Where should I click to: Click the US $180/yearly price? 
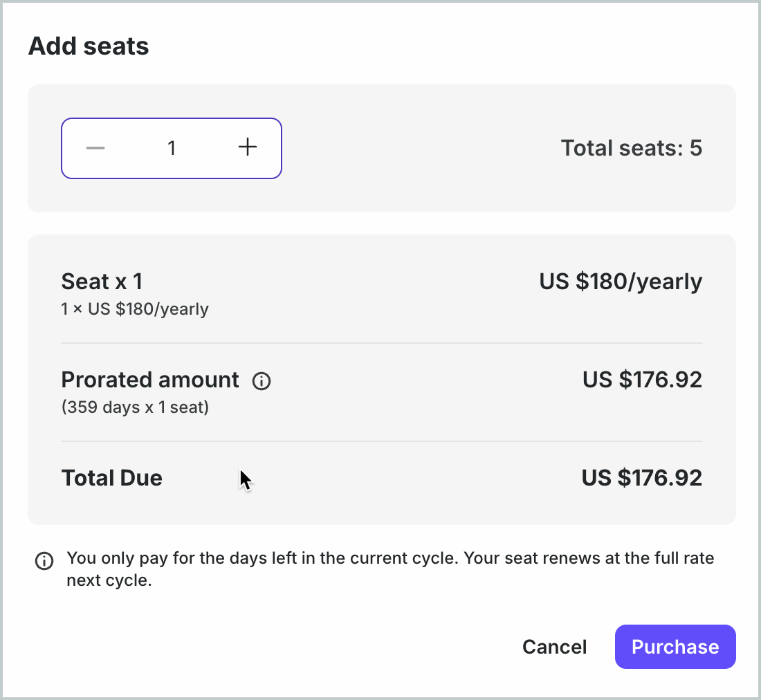click(621, 282)
